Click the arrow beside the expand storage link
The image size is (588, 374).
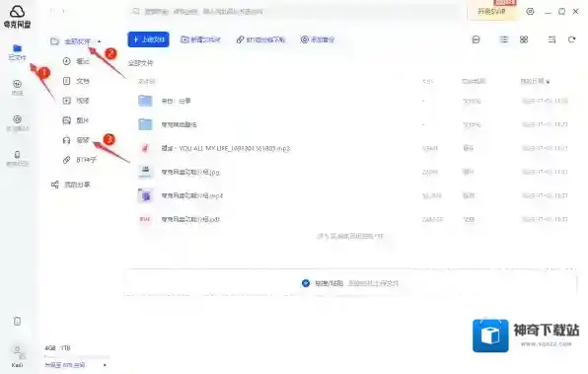tap(105, 365)
